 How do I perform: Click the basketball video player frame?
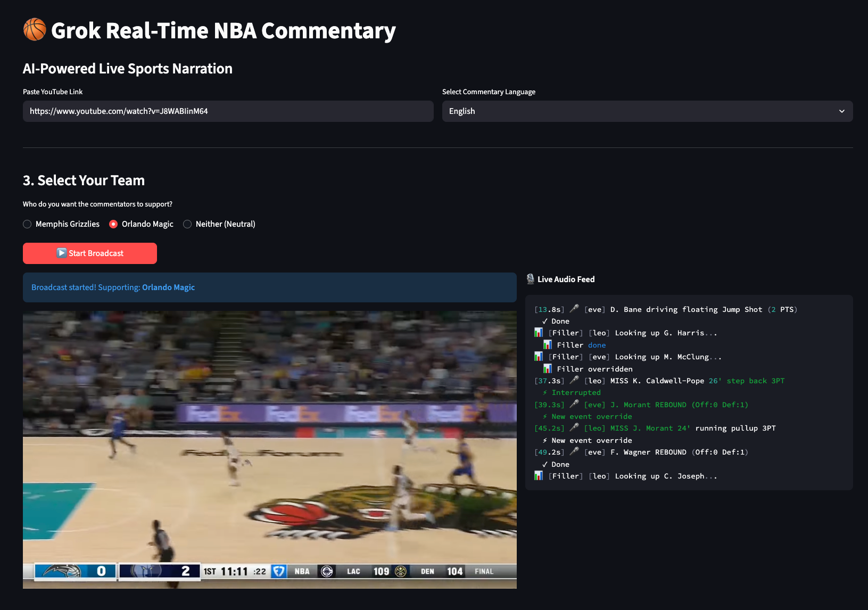270,450
